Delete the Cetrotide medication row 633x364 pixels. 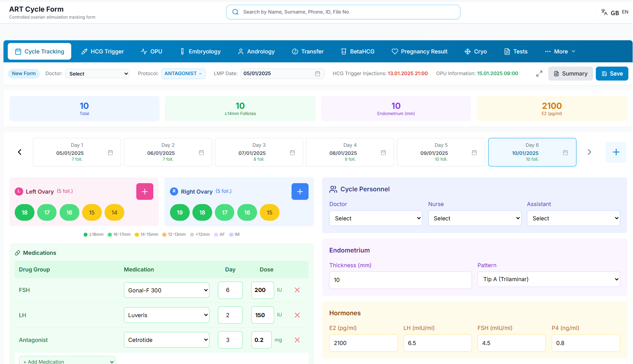(297, 340)
